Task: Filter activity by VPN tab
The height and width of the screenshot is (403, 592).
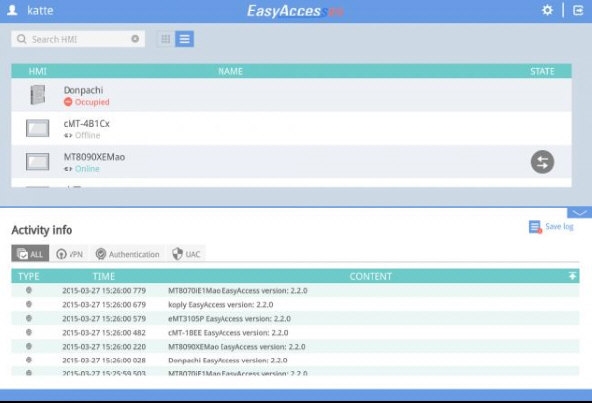Action: click(69, 254)
